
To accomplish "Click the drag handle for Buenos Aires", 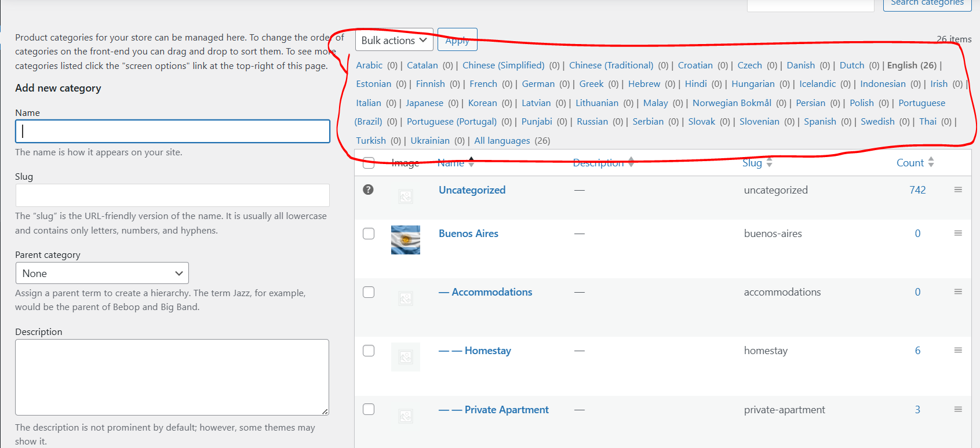I will 958,233.
